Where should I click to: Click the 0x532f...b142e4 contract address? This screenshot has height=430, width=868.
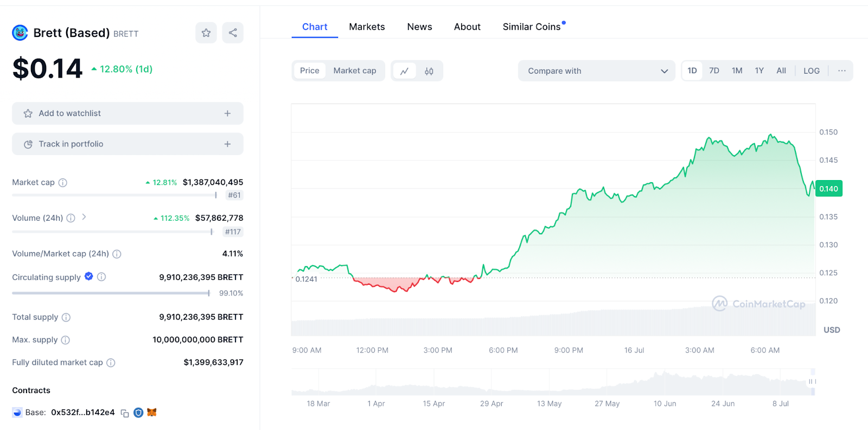pos(83,413)
